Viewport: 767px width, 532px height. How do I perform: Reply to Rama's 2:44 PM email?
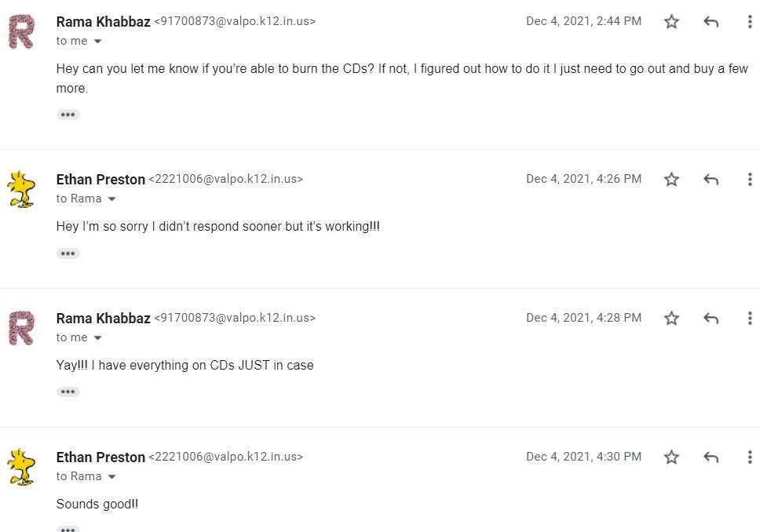(x=711, y=22)
